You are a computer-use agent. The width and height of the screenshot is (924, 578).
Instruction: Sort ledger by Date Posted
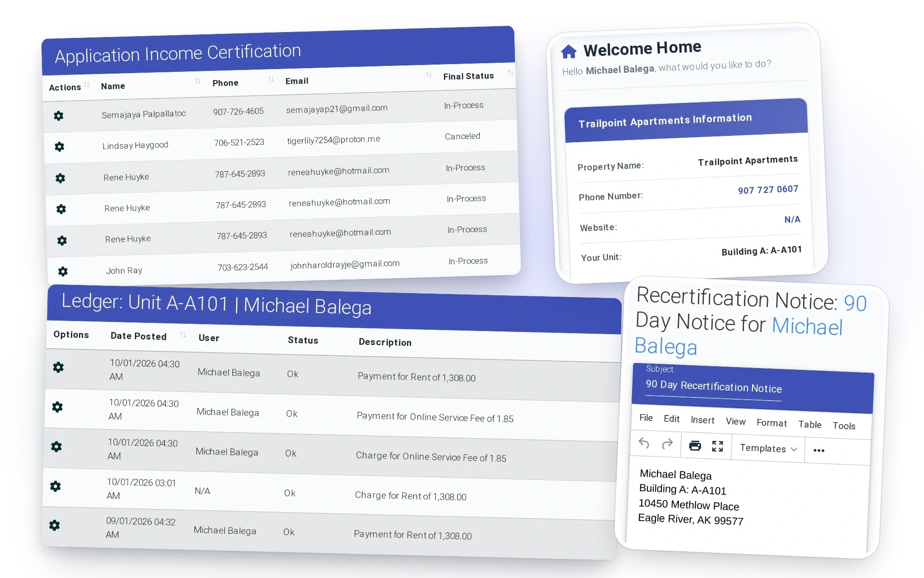(x=183, y=335)
